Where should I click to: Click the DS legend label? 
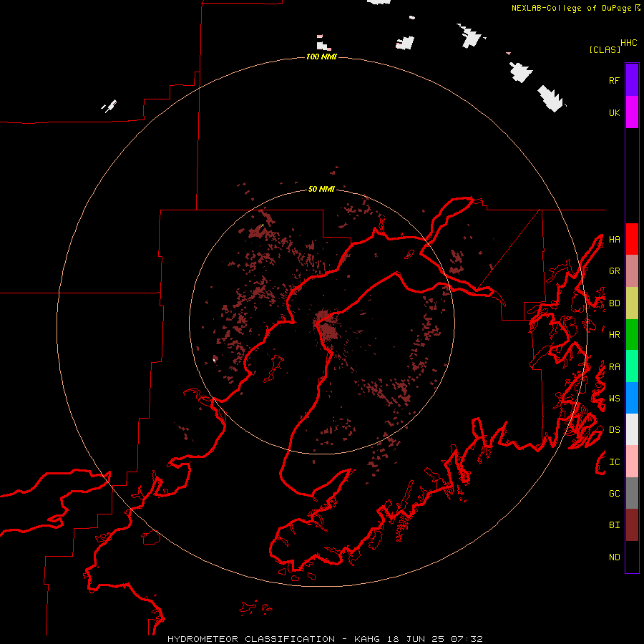click(x=615, y=430)
